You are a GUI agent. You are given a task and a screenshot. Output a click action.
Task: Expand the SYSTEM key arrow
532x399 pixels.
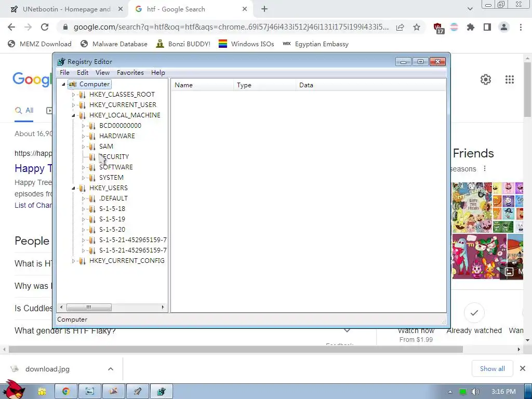[83, 178]
